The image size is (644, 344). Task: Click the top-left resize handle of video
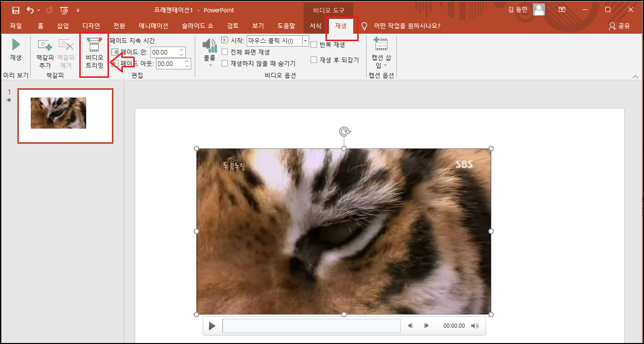[197, 149]
